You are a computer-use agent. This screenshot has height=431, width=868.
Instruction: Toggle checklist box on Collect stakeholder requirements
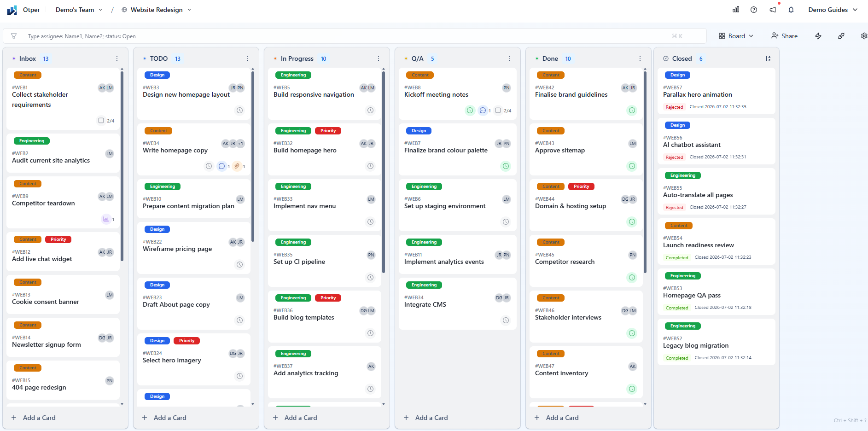101,121
